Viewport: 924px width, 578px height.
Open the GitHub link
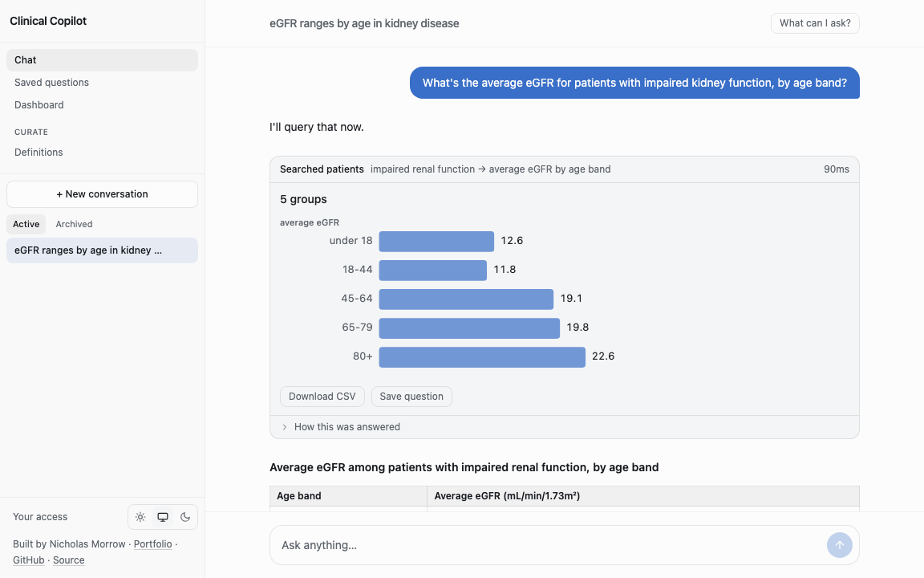pos(28,560)
